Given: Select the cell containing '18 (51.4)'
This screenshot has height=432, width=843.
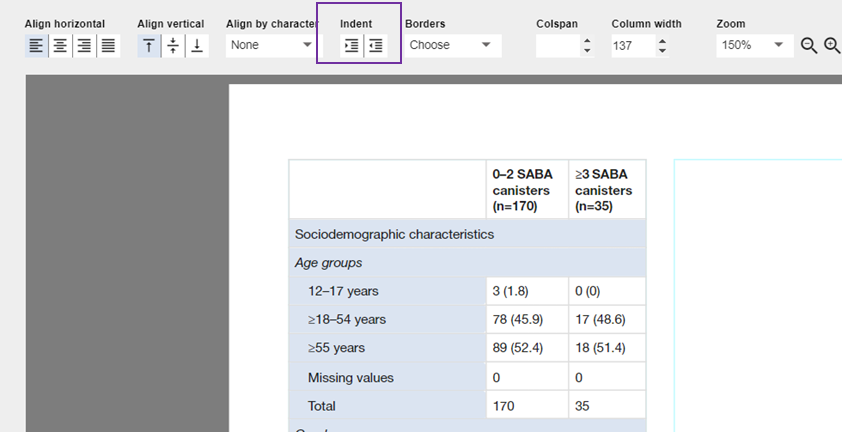Looking at the screenshot, I should [x=608, y=348].
